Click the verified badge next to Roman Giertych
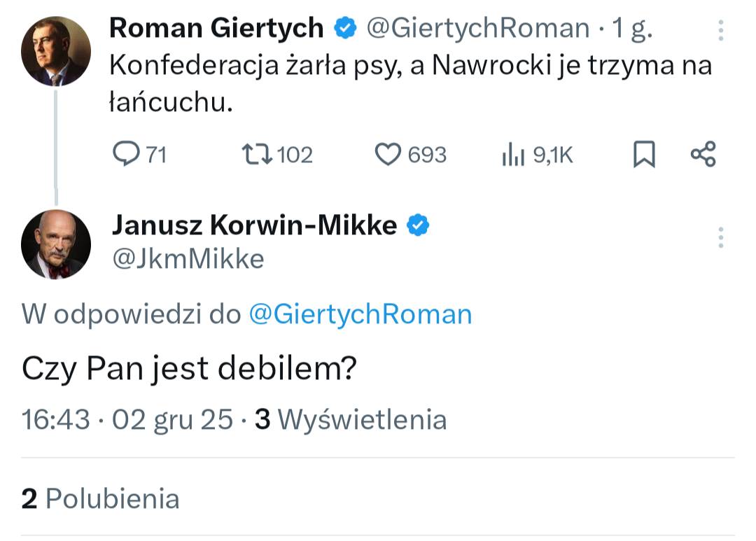 [344, 28]
